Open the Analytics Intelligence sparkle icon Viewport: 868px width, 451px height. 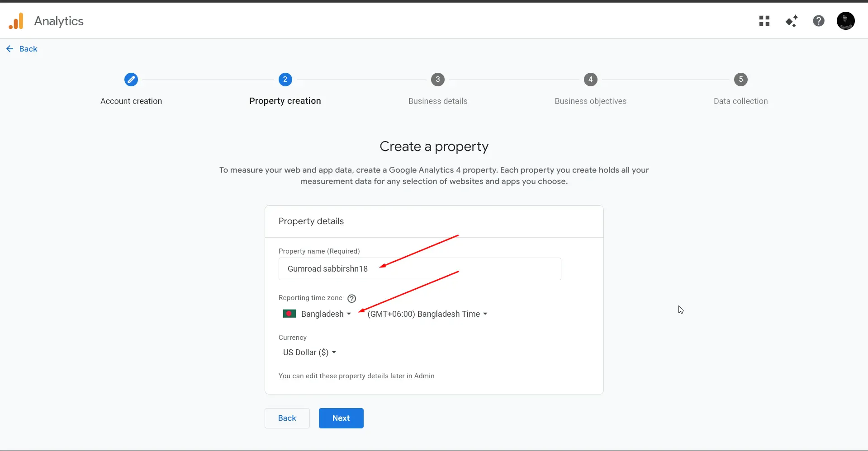tap(792, 21)
